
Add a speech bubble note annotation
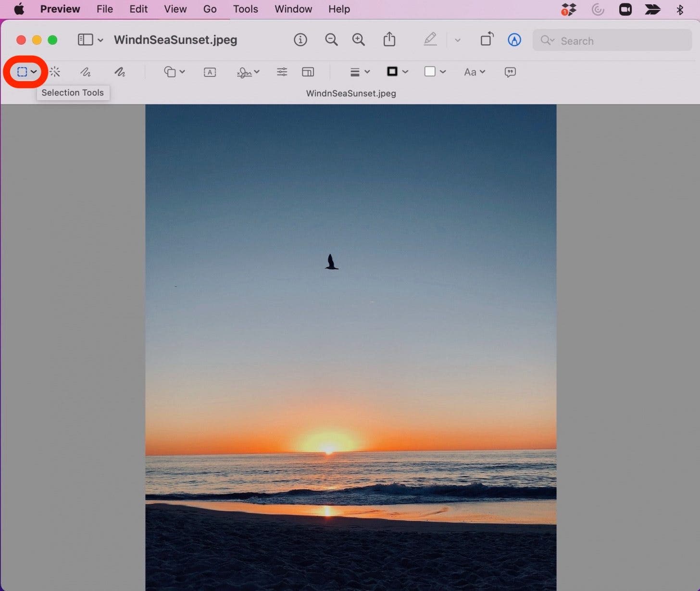510,72
